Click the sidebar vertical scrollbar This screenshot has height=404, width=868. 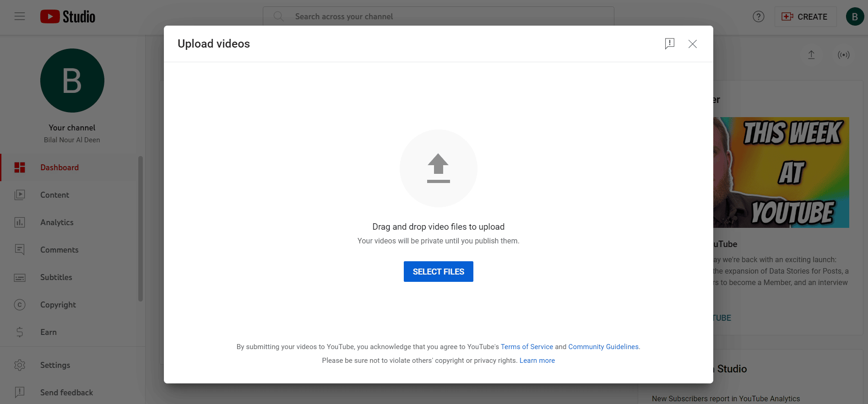tap(141, 229)
